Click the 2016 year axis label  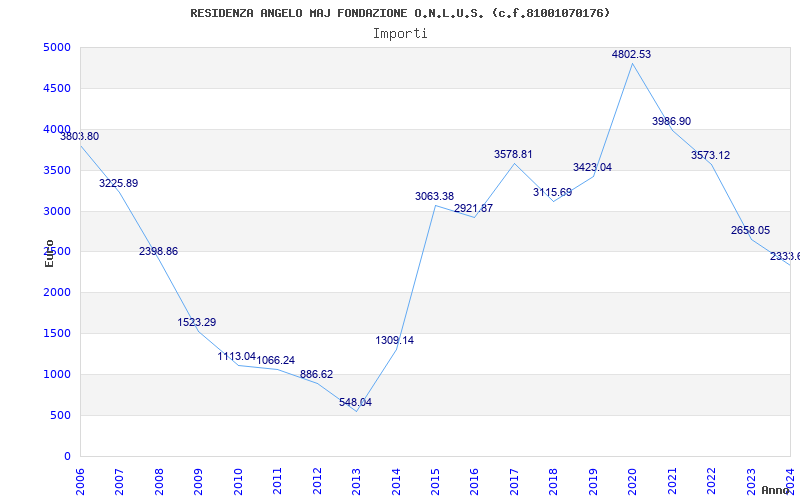pos(474,482)
